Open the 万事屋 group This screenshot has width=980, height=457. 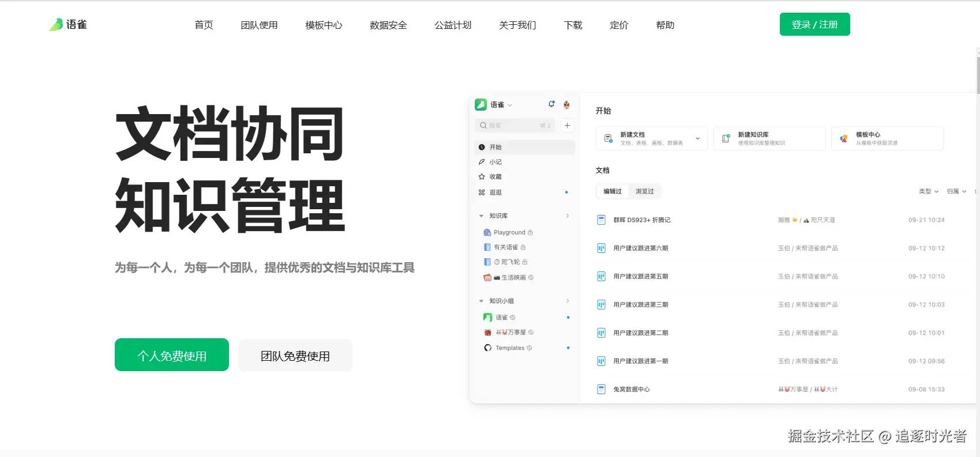click(x=508, y=333)
